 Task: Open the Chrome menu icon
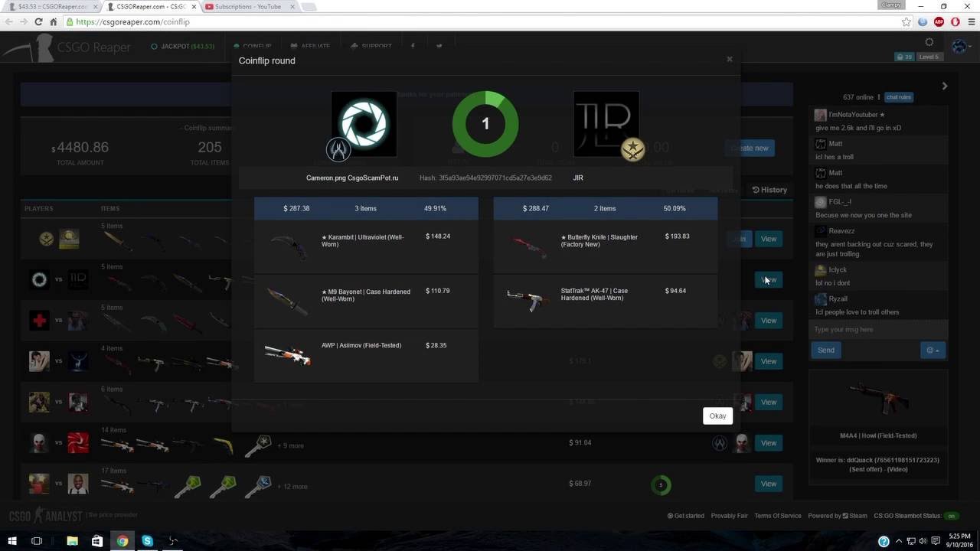pos(970,22)
